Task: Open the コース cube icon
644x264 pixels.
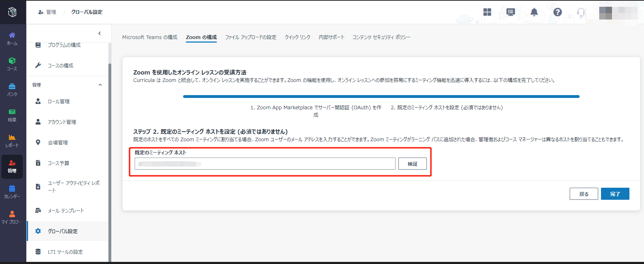Action: pos(12,61)
